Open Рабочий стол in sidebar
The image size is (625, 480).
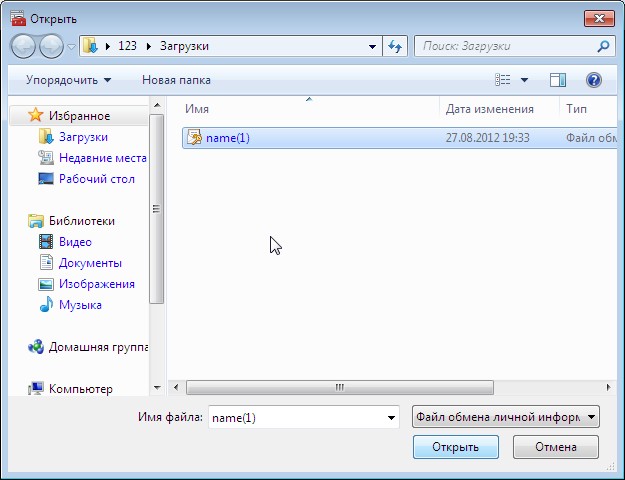click(x=97, y=179)
